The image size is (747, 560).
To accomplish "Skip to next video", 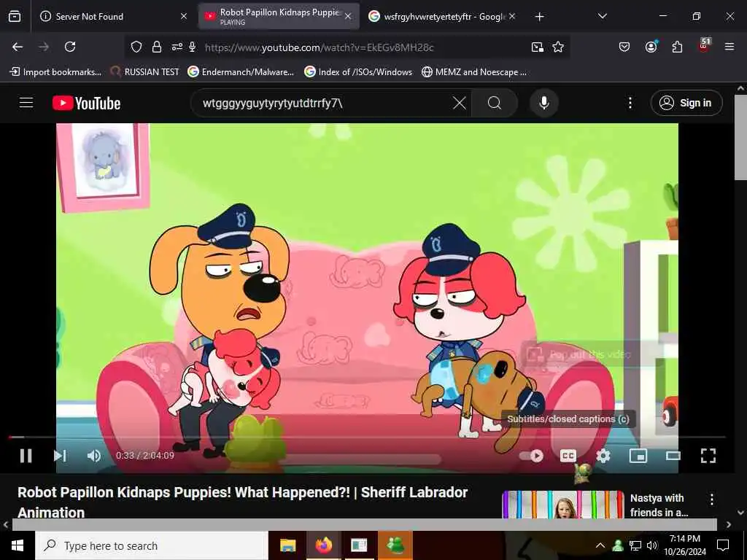I will point(60,456).
